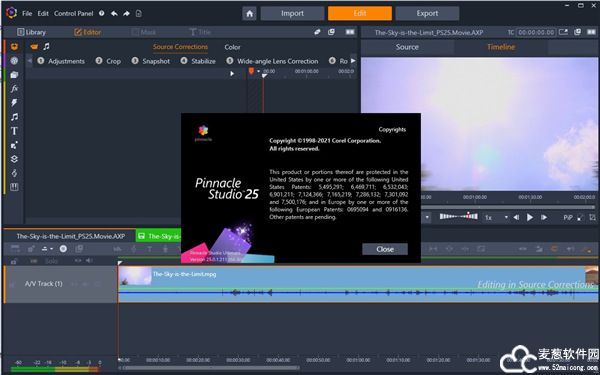Switch player to Timeline tab
The height and width of the screenshot is (375, 600).
(501, 47)
